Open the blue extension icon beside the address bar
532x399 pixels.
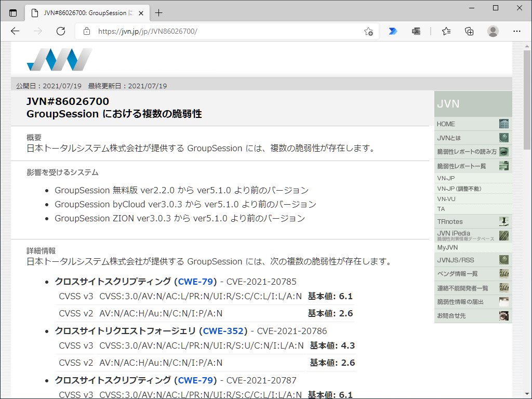pos(393,31)
